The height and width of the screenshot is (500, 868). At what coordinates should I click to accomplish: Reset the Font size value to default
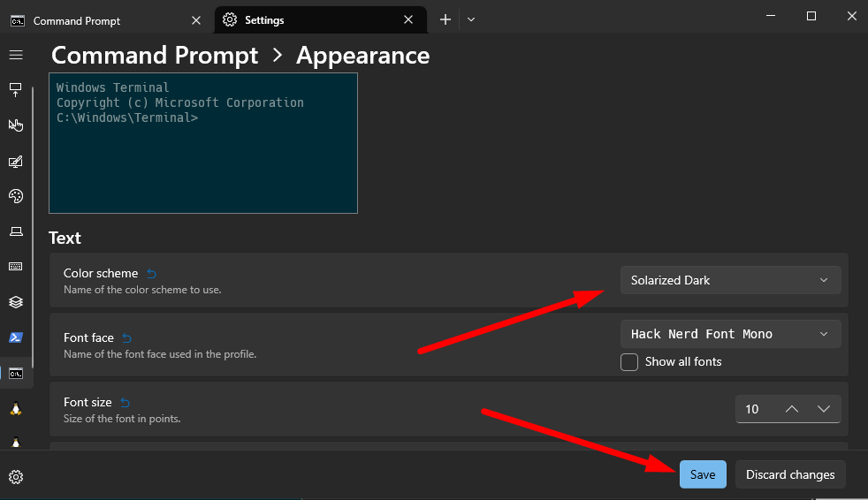point(125,403)
